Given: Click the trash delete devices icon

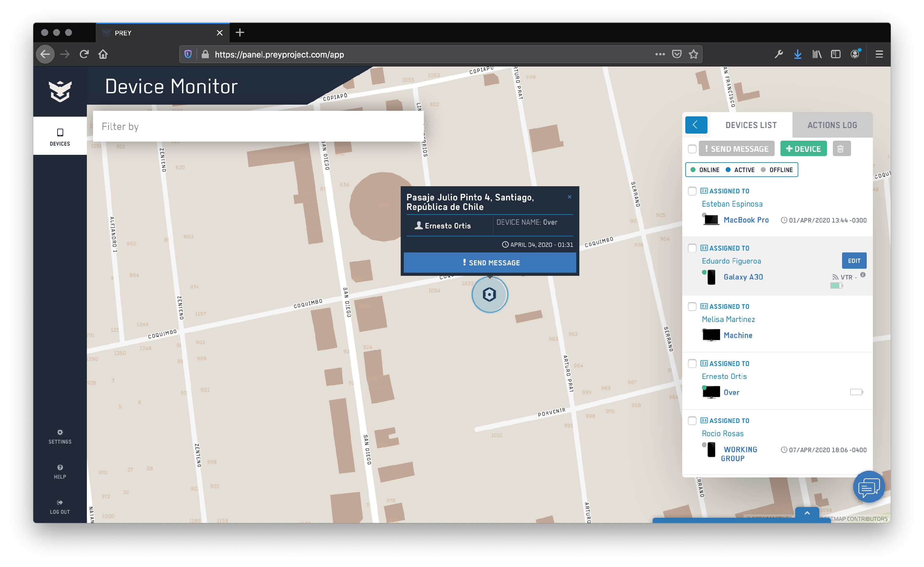Looking at the screenshot, I should coord(841,149).
